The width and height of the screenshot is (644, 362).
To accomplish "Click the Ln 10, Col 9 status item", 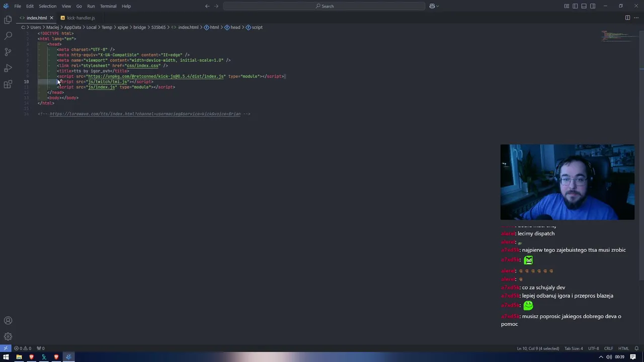I will tap(538, 348).
